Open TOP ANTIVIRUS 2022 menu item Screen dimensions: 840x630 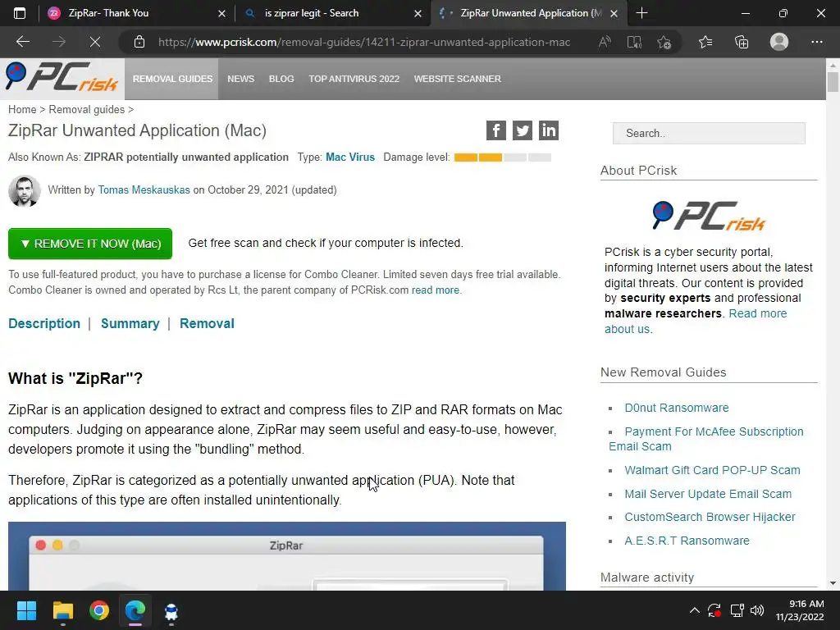click(x=354, y=79)
